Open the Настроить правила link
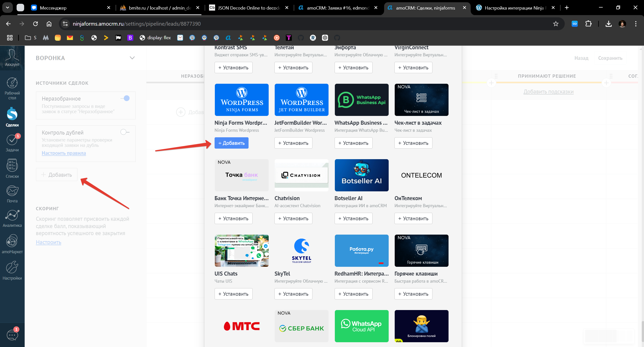 pyautogui.click(x=64, y=153)
